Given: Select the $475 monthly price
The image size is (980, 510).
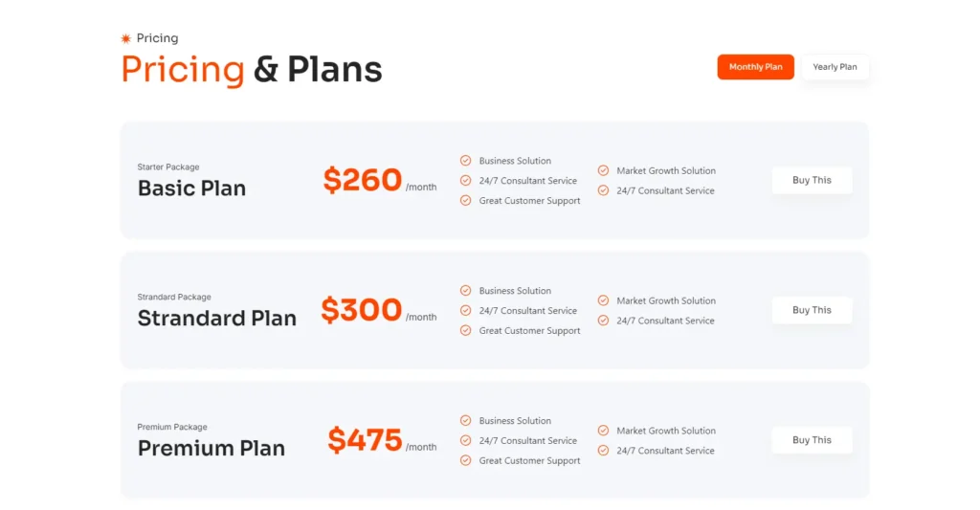Looking at the screenshot, I should 365,440.
